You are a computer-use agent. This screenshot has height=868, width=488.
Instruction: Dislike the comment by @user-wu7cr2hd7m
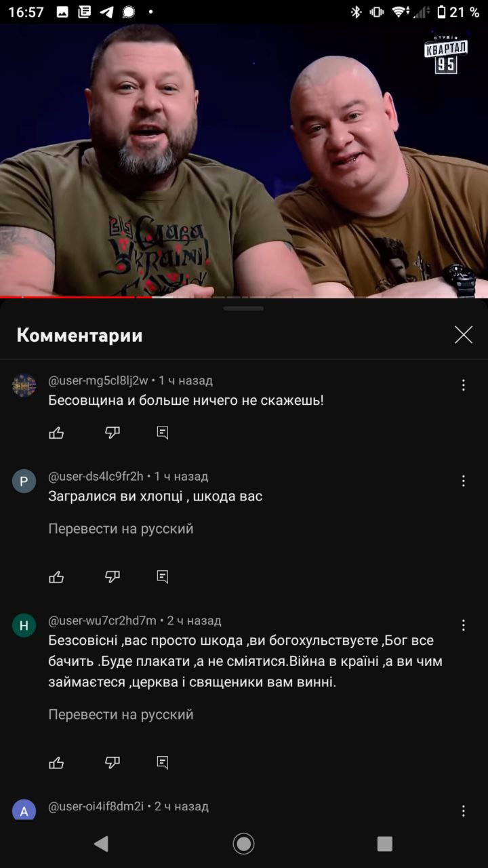[113, 763]
